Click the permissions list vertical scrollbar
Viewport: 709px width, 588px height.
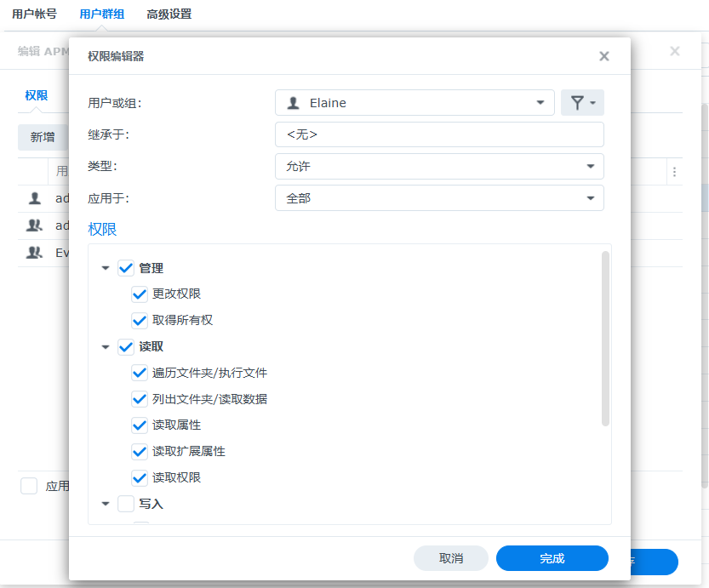click(605, 340)
